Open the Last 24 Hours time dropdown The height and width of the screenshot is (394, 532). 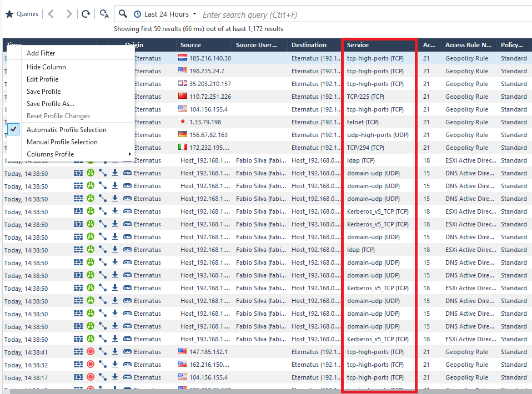pos(170,14)
